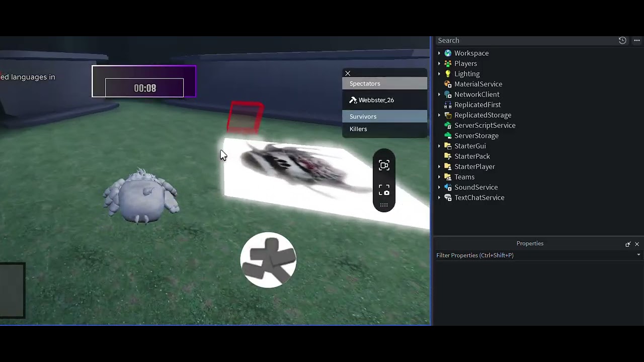The height and width of the screenshot is (362, 644).
Task: Expand the Teams tree node
Action: tap(439, 177)
